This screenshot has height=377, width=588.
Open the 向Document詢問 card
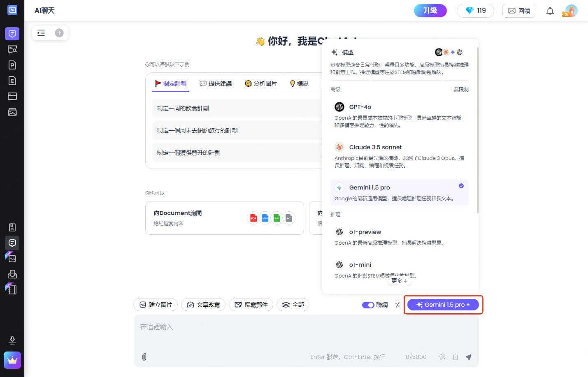[x=225, y=218]
